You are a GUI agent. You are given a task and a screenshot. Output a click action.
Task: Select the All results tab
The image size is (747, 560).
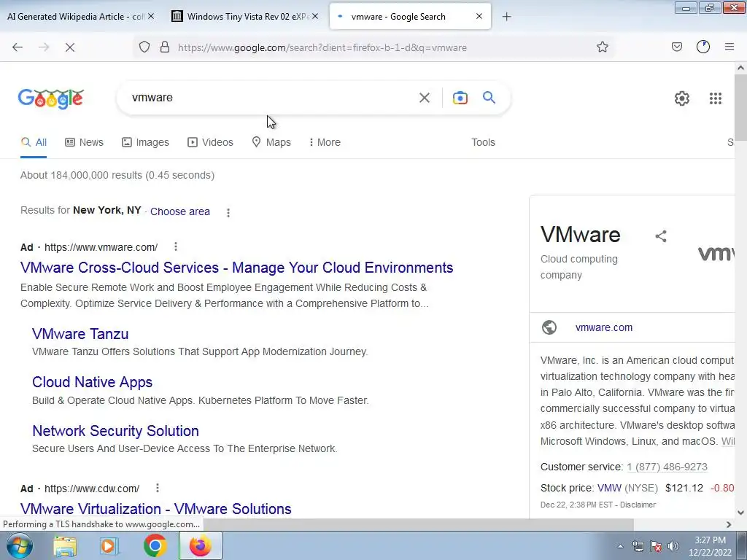tap(34, 142)
